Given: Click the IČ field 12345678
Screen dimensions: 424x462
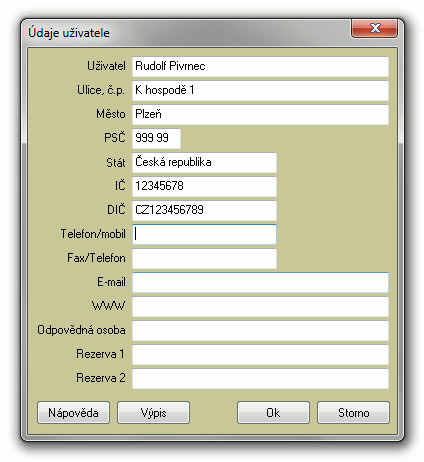Looking at the screenshot, I should click(x=204, y=186).
